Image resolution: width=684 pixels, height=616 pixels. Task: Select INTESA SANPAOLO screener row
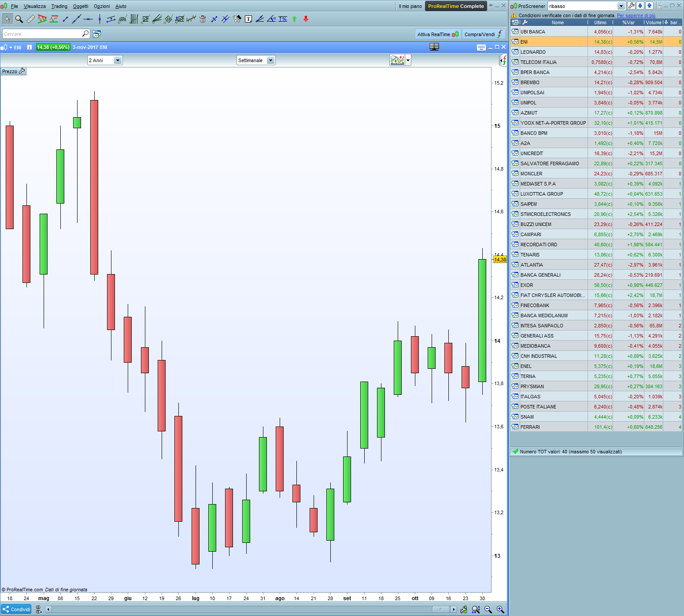596,326
